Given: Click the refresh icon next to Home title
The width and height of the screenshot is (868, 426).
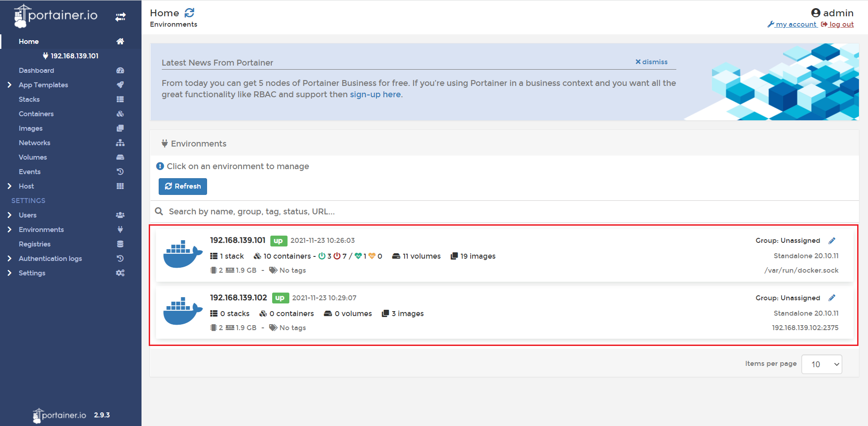Looking at the screenshot, I should click(189, 13).
